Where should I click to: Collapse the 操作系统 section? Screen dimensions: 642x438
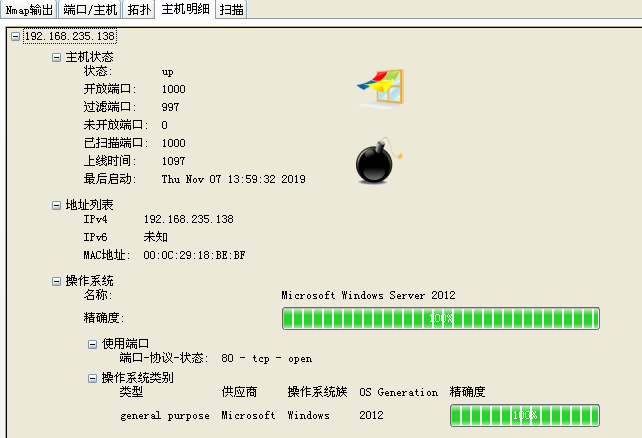(57, 282)
